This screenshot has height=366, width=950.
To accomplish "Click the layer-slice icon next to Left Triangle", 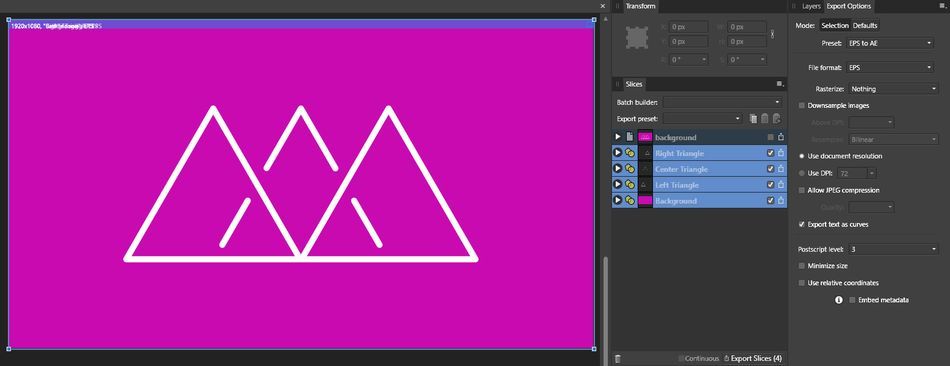I will point(630,185).
